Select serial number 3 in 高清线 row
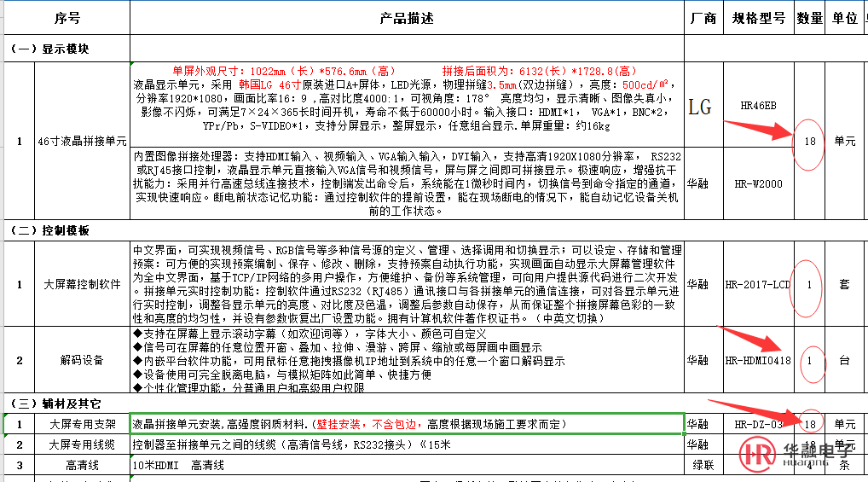This screenshot has height=482, width=868. pos(20,465)
